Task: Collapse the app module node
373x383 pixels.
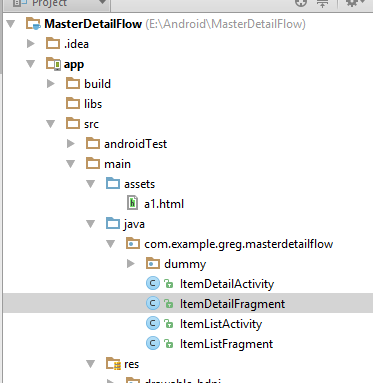Action: [31, 64]
